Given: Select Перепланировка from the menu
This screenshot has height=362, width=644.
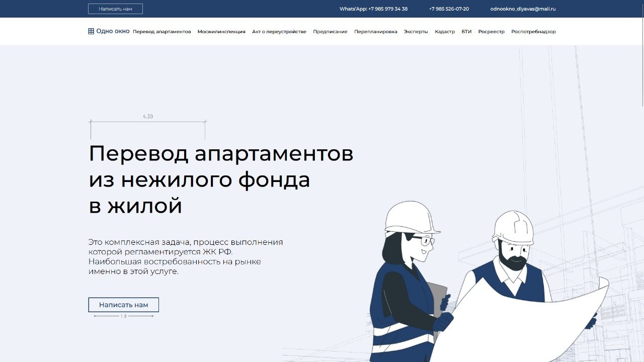Looking at the screenshot, I should 375,31.
